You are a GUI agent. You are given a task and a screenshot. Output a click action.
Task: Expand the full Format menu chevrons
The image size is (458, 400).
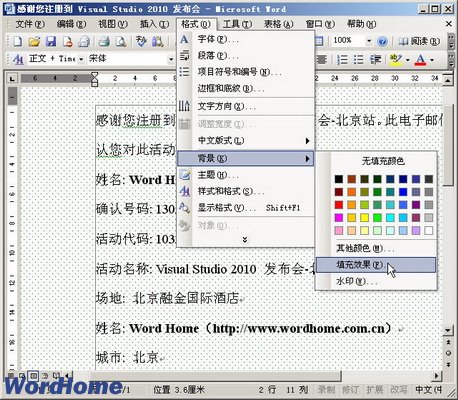pyautogui.click(x=245, y=240)
